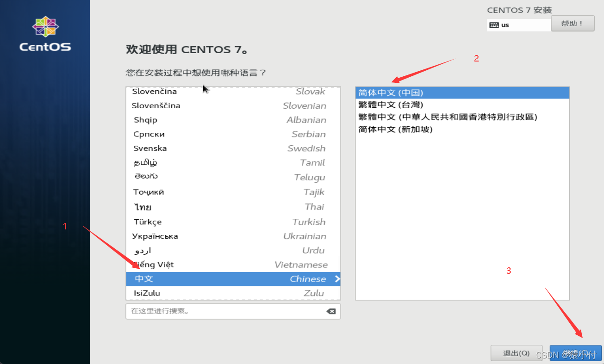The image size is (604, 364).
Task: Open the us keyboard layout indicator
Action: point(518,25)
